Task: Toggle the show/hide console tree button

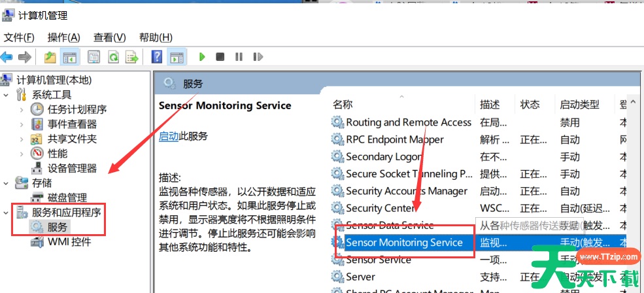Action: (x=69, y=57)
